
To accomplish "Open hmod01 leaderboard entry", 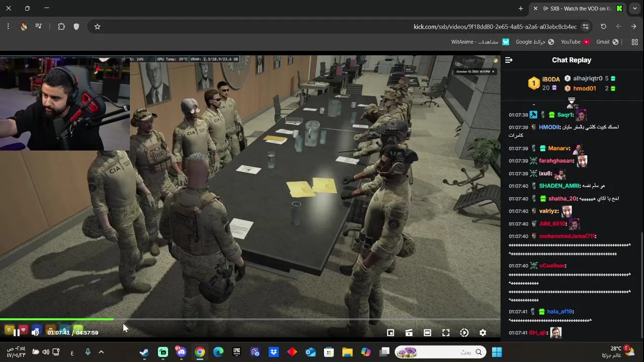I will 585,88.
